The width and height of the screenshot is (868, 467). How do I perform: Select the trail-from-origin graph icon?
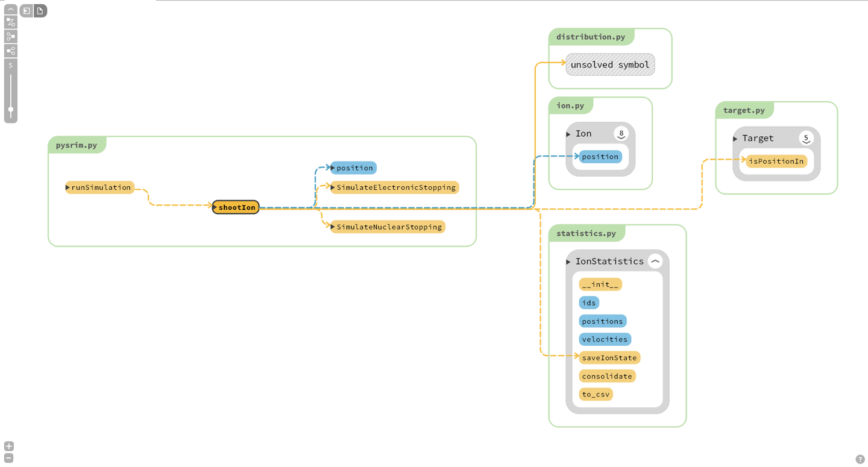pos(10,51)
